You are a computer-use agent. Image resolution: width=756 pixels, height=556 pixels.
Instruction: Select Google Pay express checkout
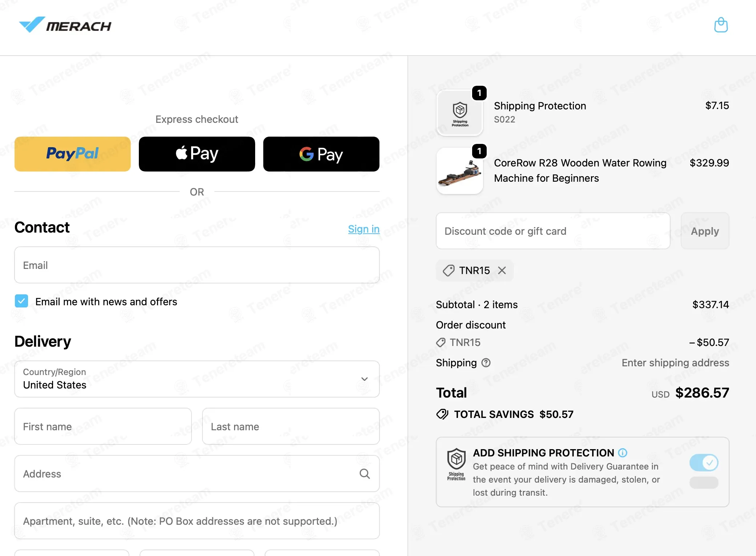(321, 154)
